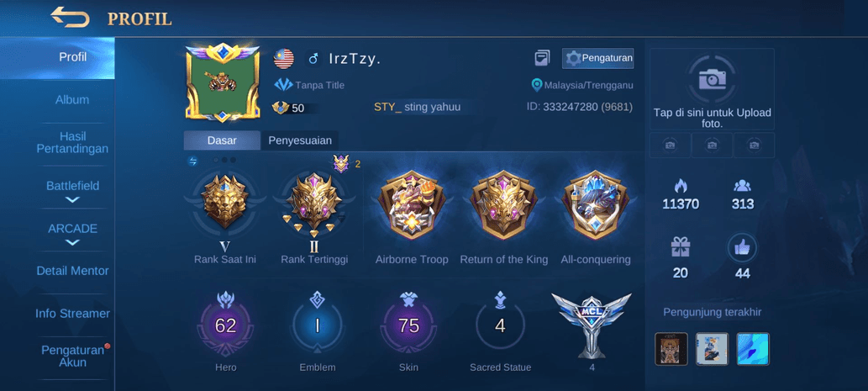This screenshot has height=391, width=868.
Task: Open the followers icon showing 313
Action: (742, 186)
